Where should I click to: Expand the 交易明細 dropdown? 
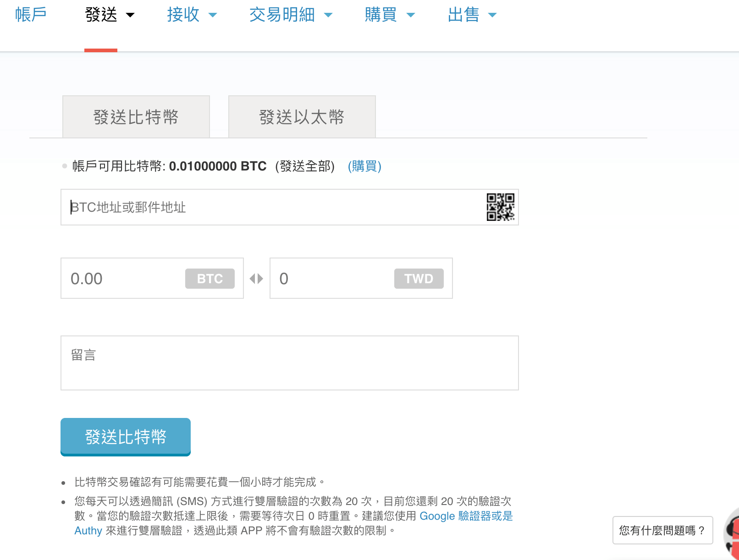290,15
